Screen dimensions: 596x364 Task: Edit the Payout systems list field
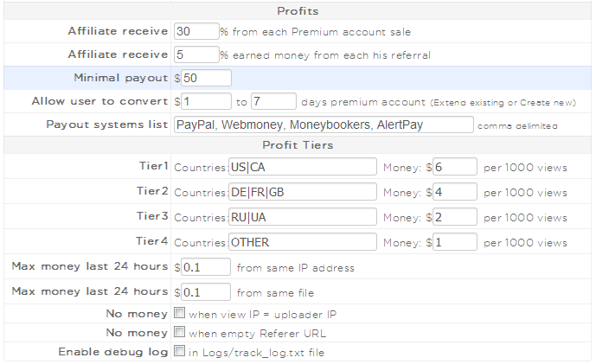point(324,125)
